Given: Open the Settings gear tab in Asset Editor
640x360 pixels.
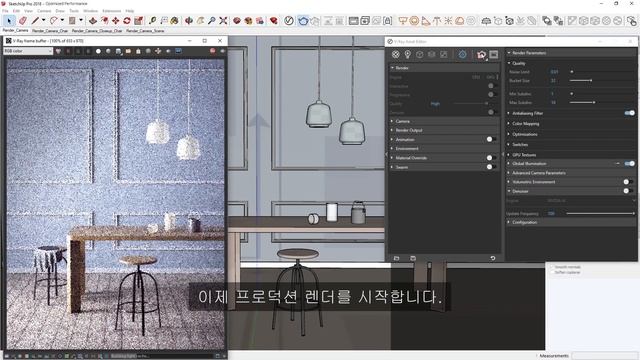Looking at the screenshot, I should [462, 54].
